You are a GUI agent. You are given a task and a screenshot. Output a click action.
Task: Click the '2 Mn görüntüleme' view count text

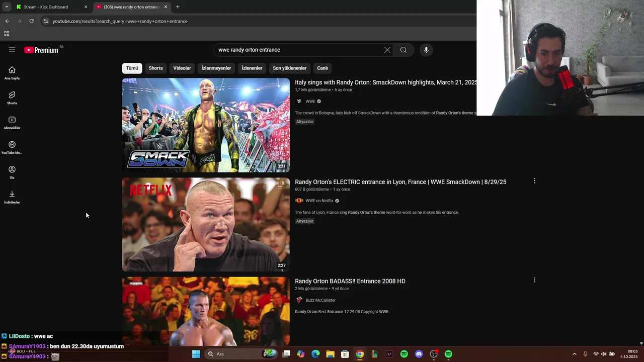click(311, 289)
